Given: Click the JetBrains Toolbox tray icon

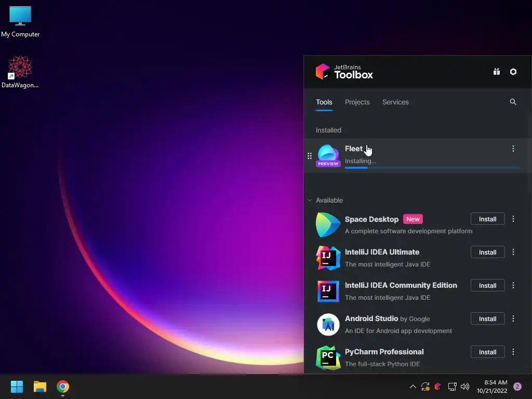Looking at the screenshot, I should pos(438,387).
